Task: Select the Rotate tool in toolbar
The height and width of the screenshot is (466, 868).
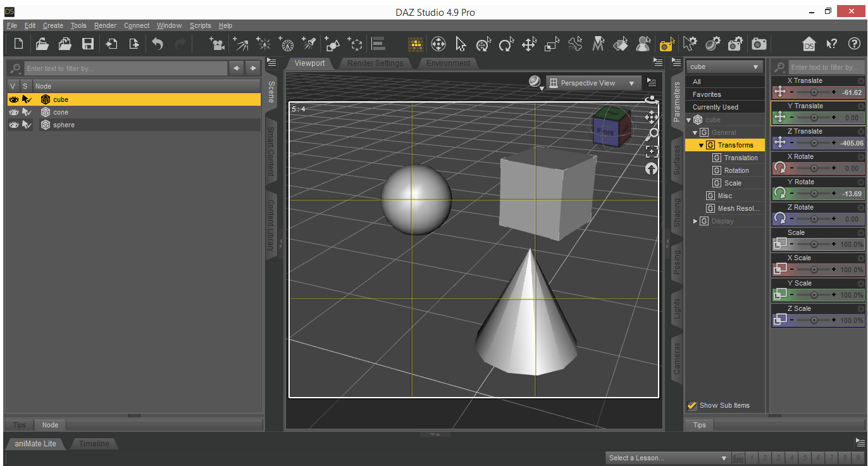Action: pos(506,44)
